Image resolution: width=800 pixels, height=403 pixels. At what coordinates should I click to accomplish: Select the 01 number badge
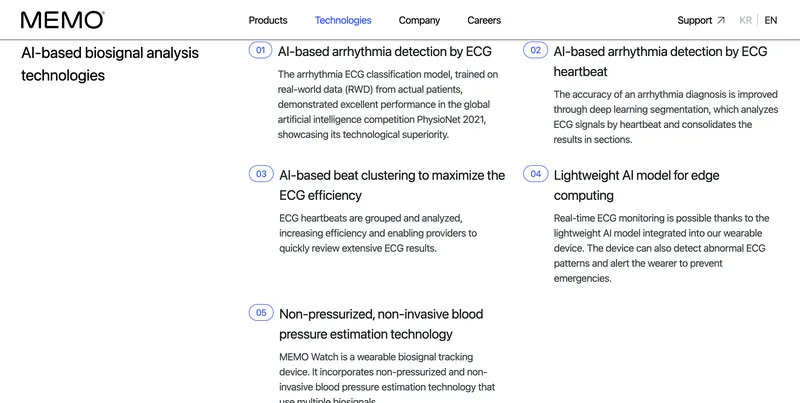(x=261, y=50)
